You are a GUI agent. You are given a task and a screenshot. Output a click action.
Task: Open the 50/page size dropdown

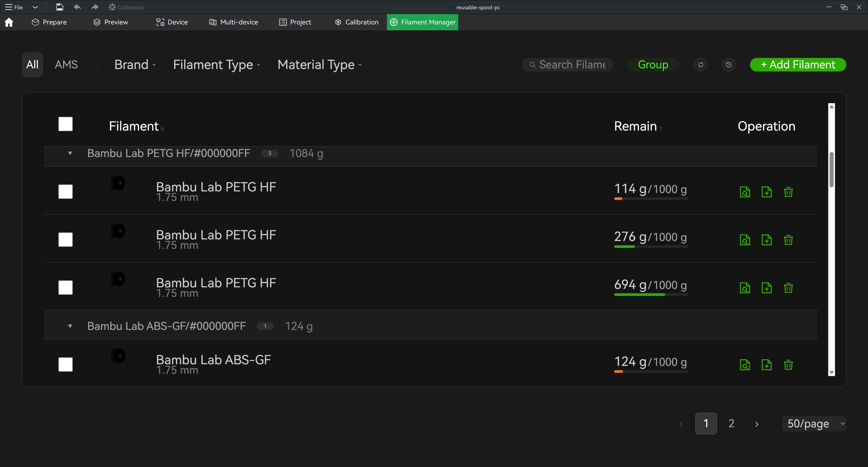click(x=814, y=424)
